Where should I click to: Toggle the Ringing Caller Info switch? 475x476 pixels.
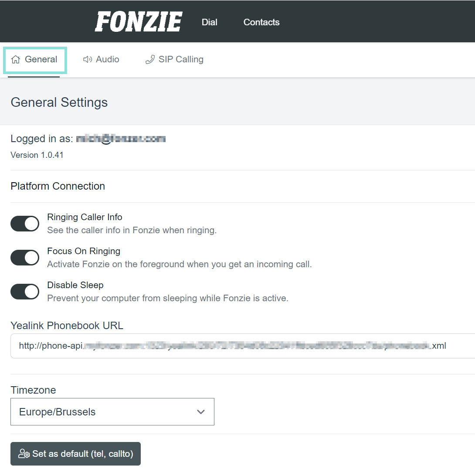[25, 224]
